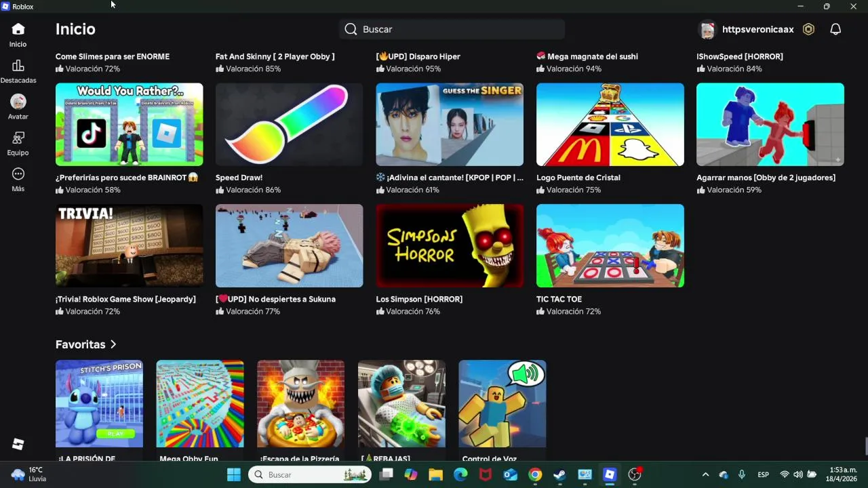Open the weather widget showing 16°C Lluvia
Screen dimensions: 868x488
[x=28, y=474]
